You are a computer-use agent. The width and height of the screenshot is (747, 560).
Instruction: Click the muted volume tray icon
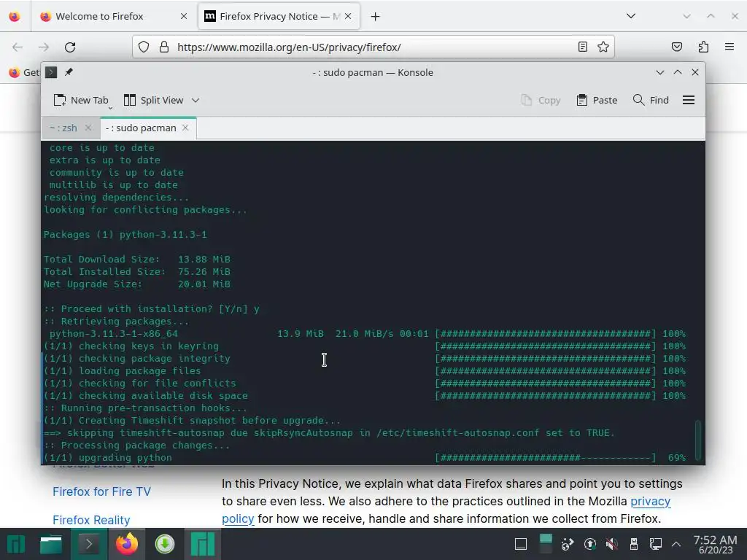(x=612, y=544)
